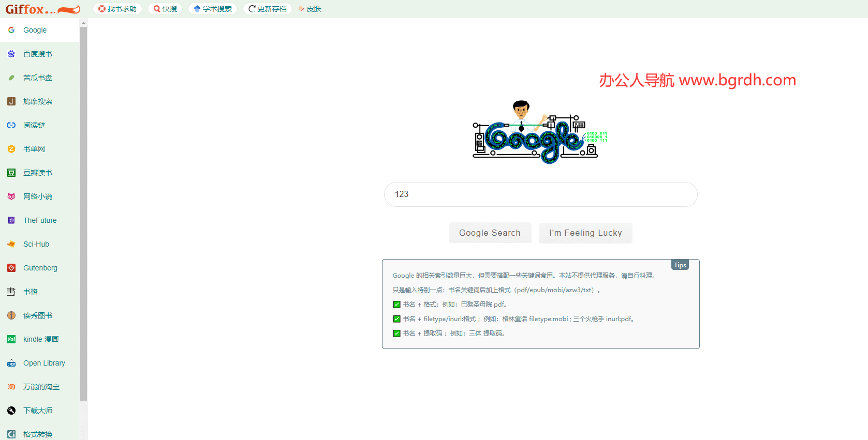Select kindle 漫画 in the sidebar
868x440 pixels.
pyautogui.click(x=40, y=339)
